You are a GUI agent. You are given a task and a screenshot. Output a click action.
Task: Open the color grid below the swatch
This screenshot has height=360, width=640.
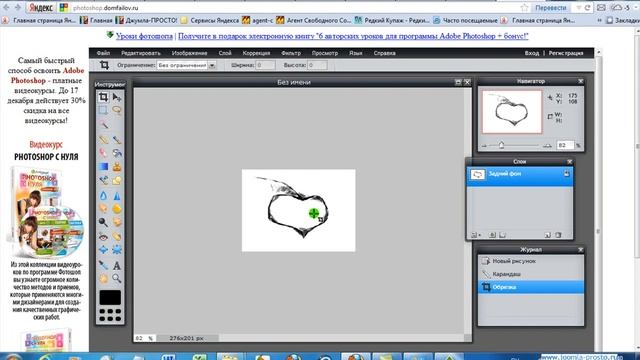click(110, 315)
